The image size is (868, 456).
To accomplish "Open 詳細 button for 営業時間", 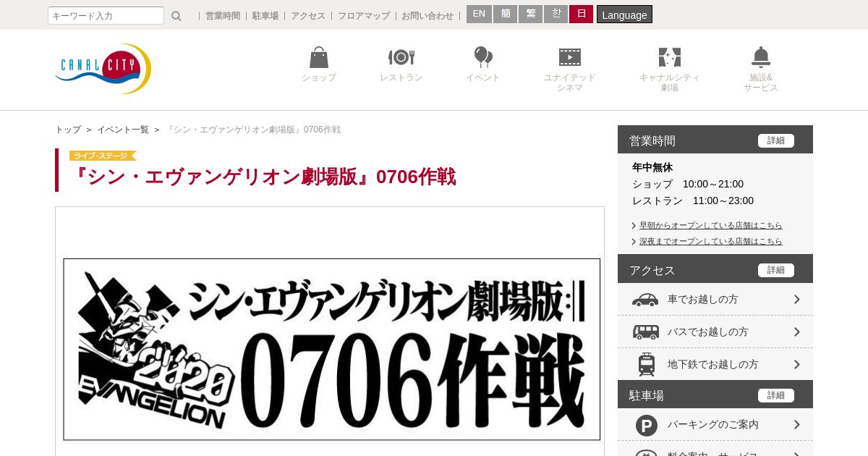I will point(776,140).
